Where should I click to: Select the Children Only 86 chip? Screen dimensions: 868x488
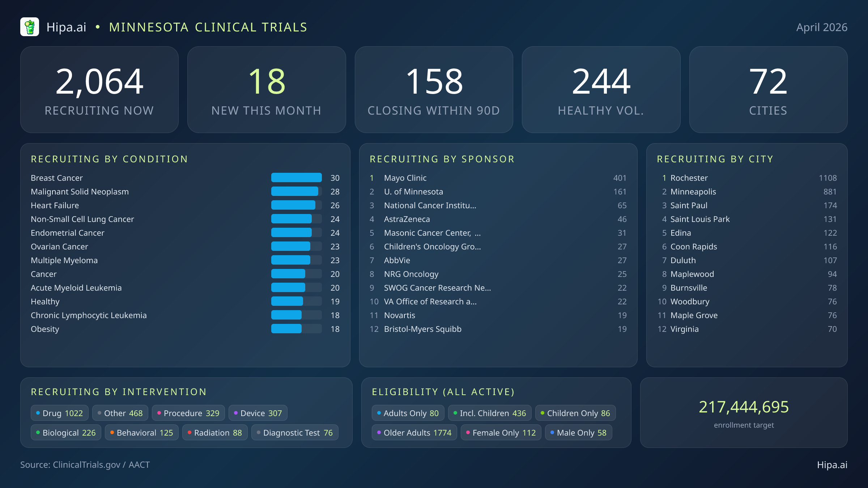point(575,413)
